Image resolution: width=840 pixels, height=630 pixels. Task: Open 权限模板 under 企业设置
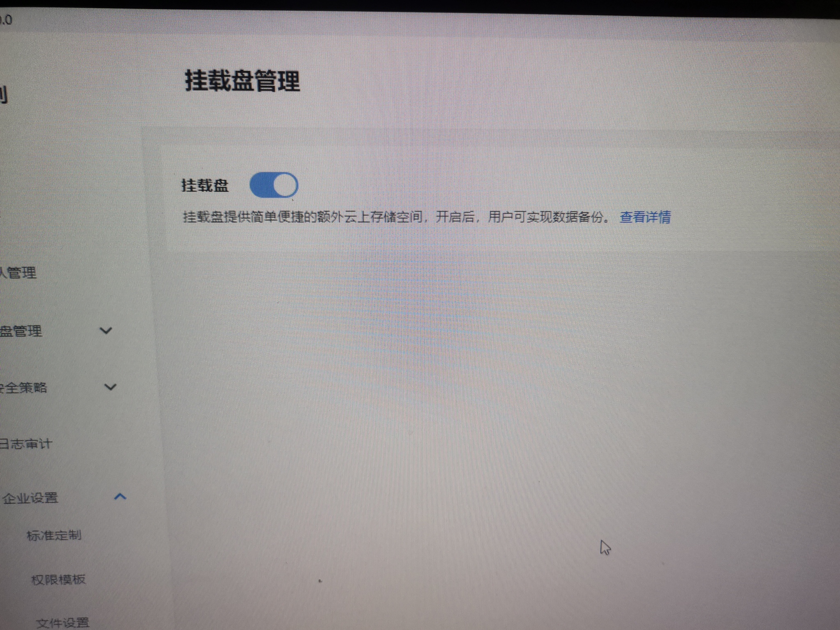[x=58, y=580]
